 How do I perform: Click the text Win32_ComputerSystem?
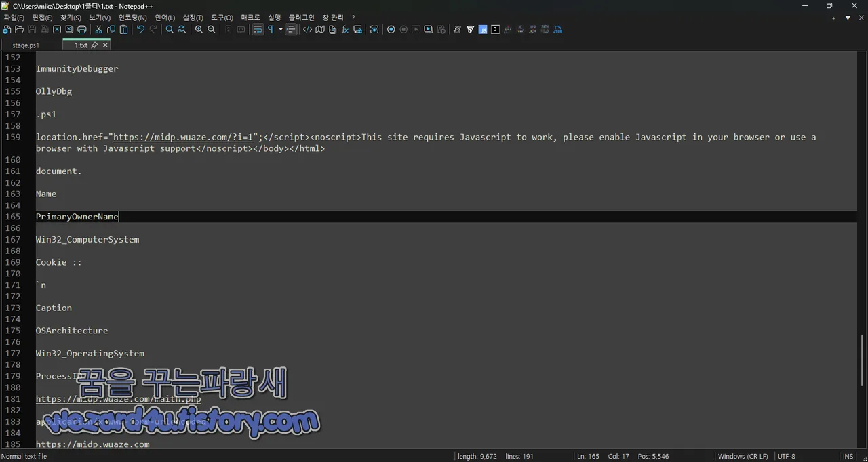pos(87,240)
